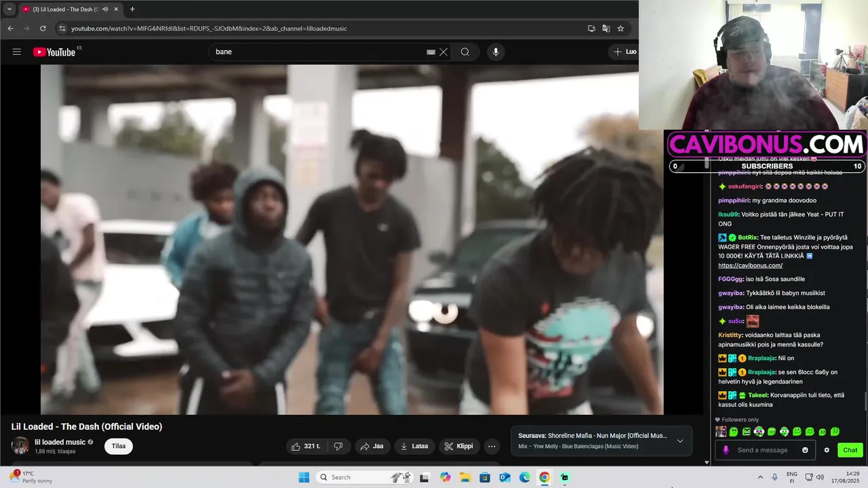Open the YouTube hamburger guide menu
Screen dimensions: 868x488
click(x=17, y=52)
